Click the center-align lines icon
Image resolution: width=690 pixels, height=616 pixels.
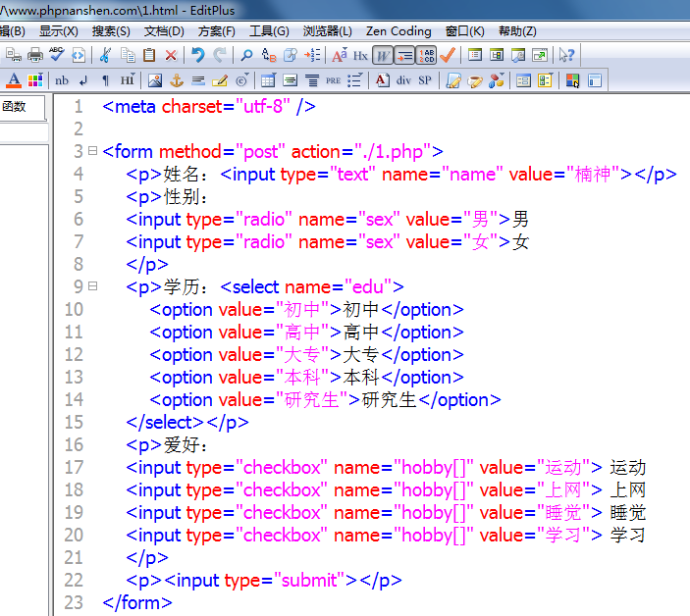[x=311, y=80]
